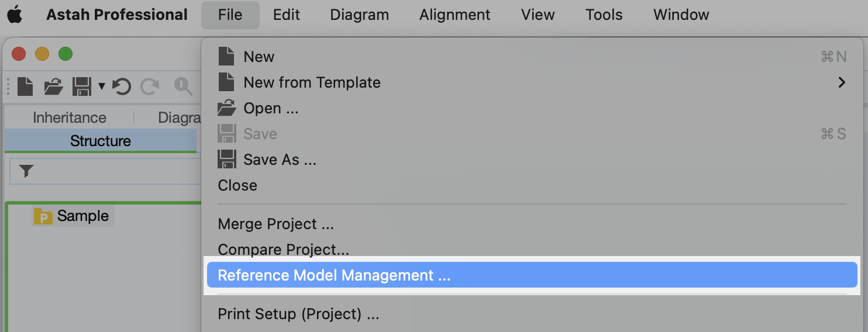Click the Undo toolbar icon
This screenshot has height=332, width=868.
pyautogui.click(x=121, y=87)
